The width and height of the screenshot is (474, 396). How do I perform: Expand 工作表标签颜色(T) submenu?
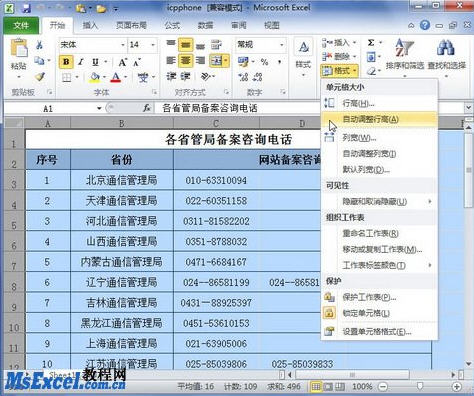coord(379,265)
